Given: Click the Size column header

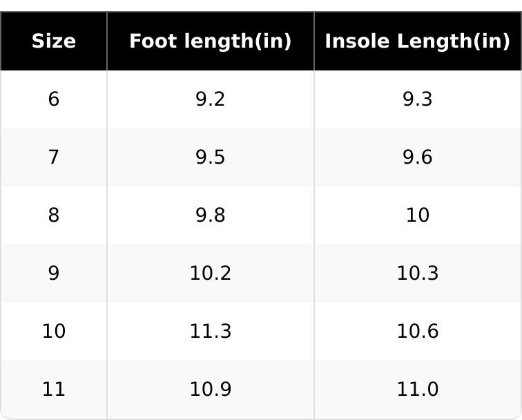Looking at the screenshot, I should coord(54,41).
